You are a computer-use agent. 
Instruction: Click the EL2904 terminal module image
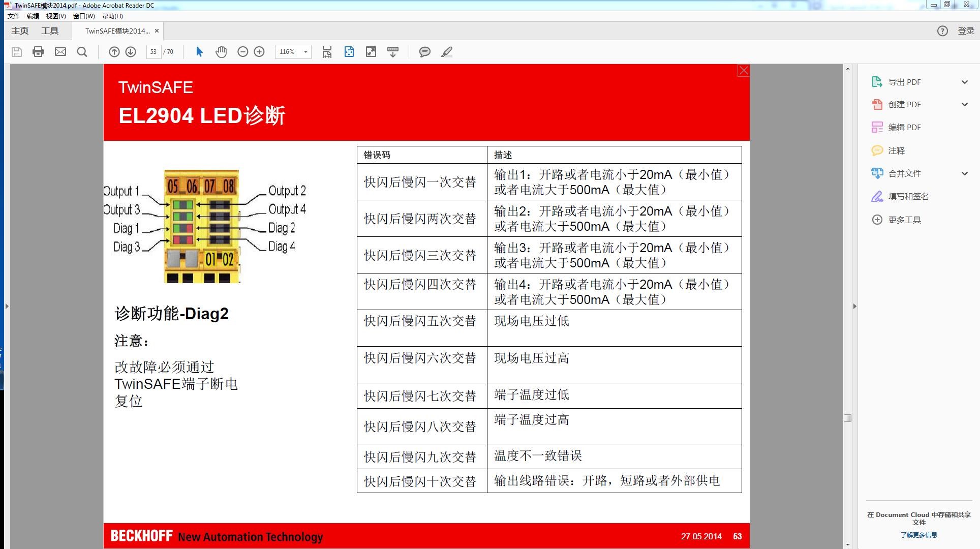point(202,226)
